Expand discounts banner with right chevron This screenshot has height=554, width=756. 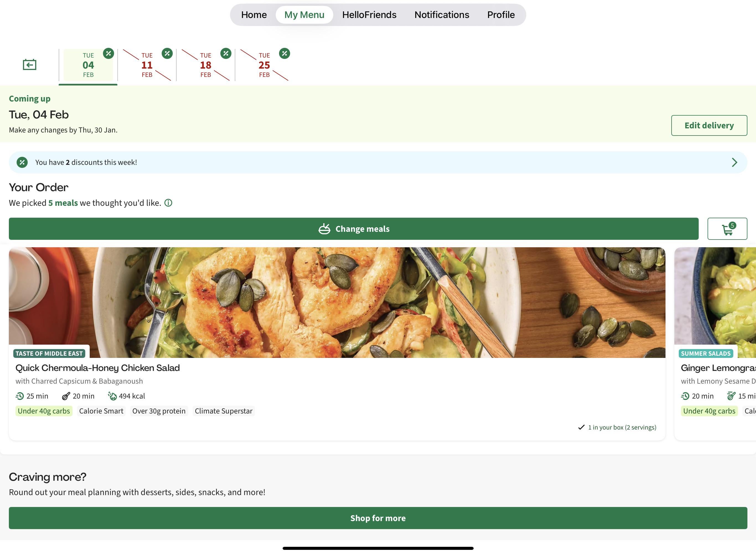pyautogui.click(x=734, y=162)
